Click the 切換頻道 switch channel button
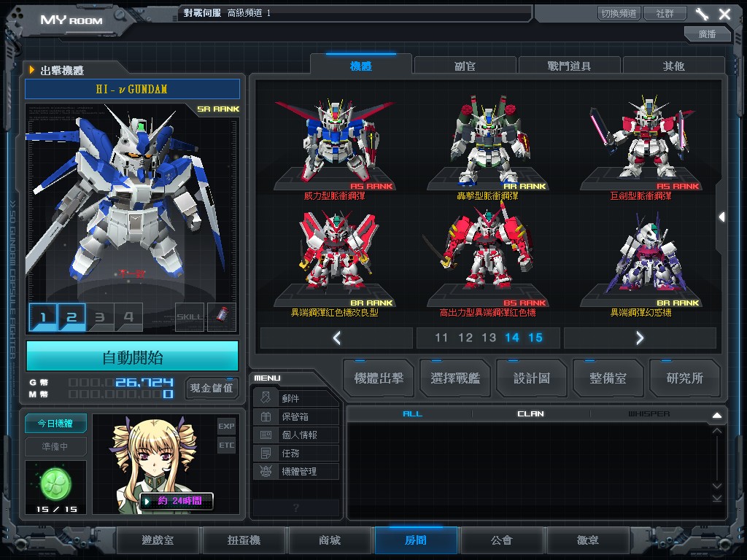This screenshot has height=560, width=747. 619,14
